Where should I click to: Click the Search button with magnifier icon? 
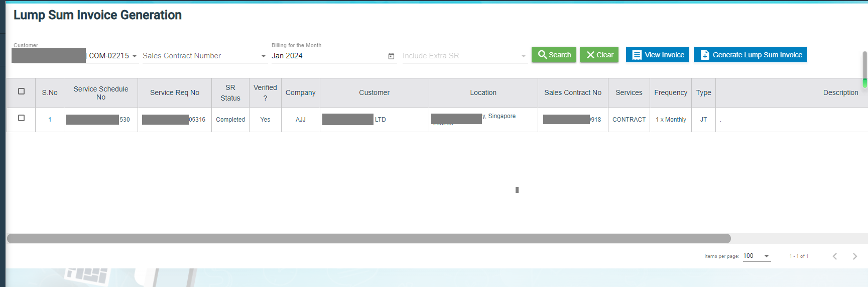tap(554, 55)
